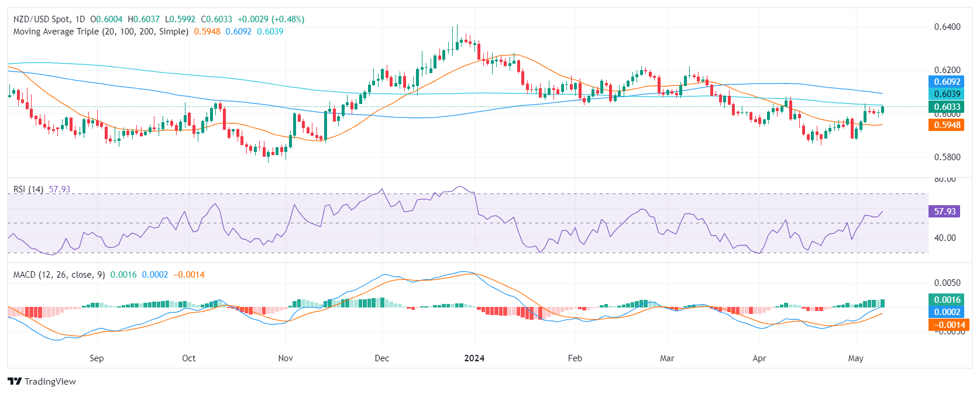
Task: Click the orange -0.0014 MACD signal tag
Action: [946, 325]
